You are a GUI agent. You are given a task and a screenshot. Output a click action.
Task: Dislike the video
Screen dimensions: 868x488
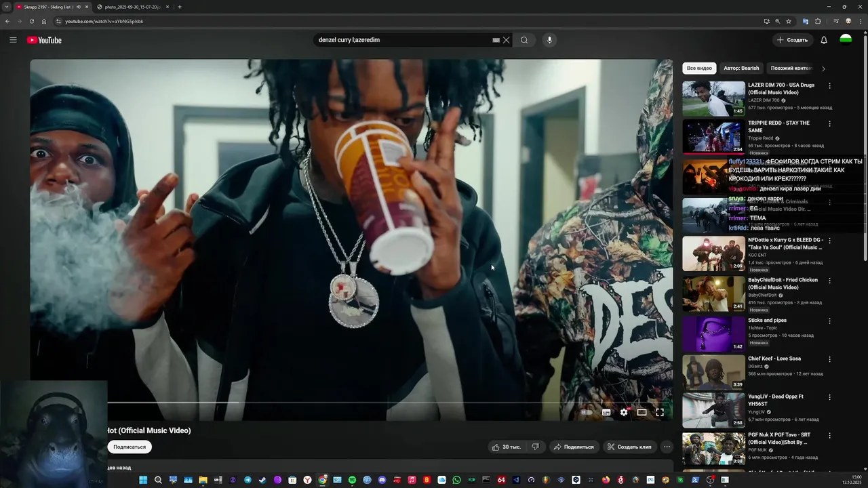point(536,447)
